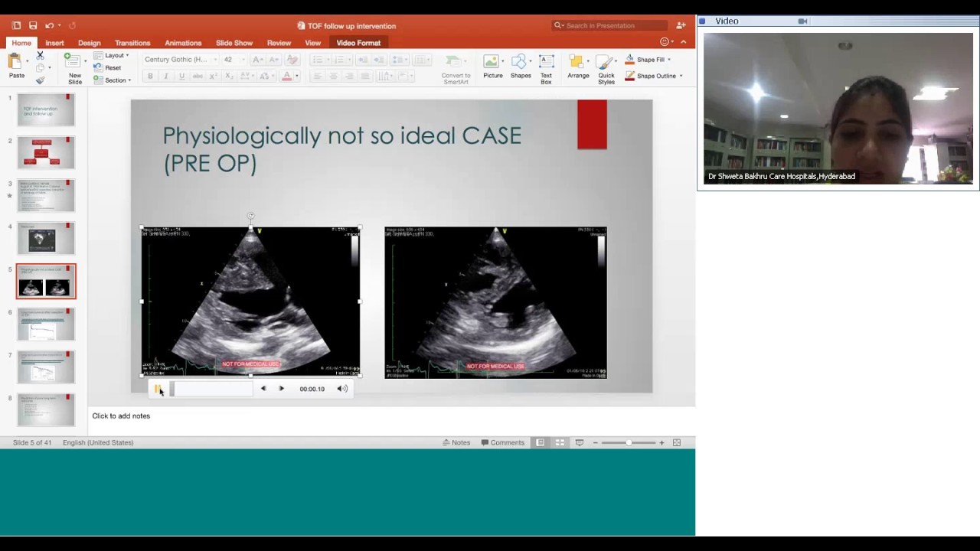Toggle Bold formatting
The height and width of the screenshot is (551, 980).
150,76
